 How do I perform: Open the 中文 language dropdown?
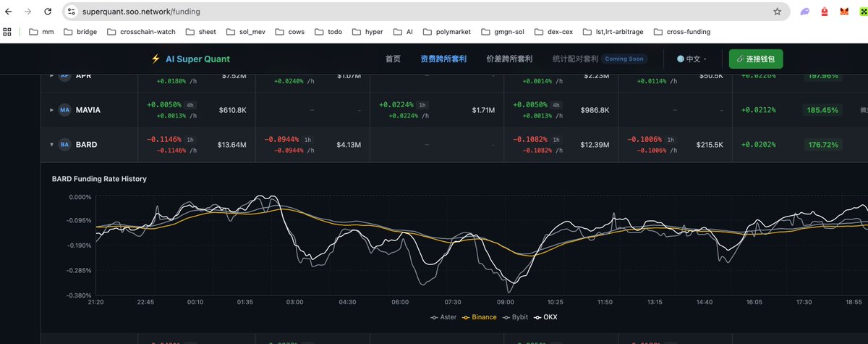click(692, 59)
